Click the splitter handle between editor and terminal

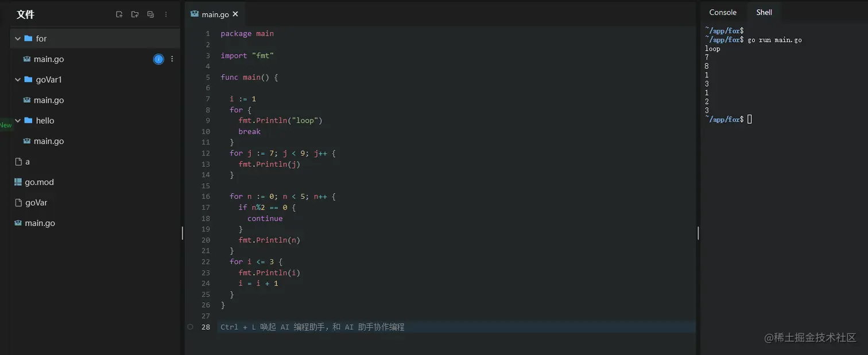pyautogui.click(x=698, y=233)
